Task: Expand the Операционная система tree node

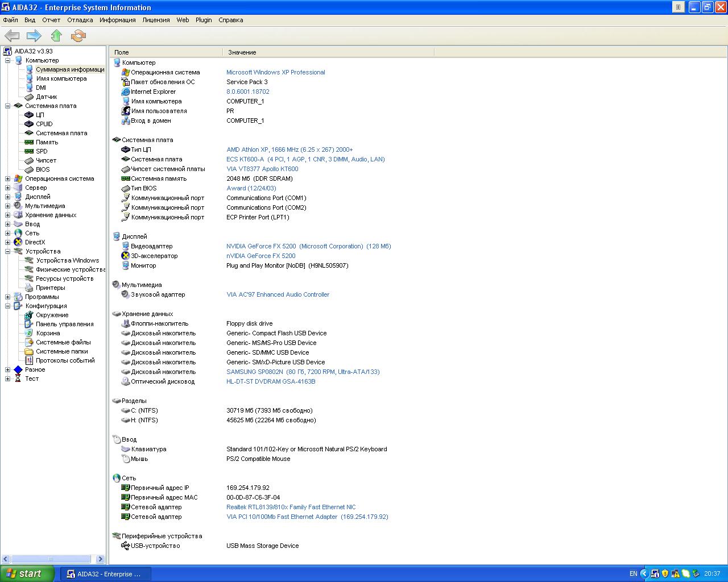Action: (x=8, y=178)
